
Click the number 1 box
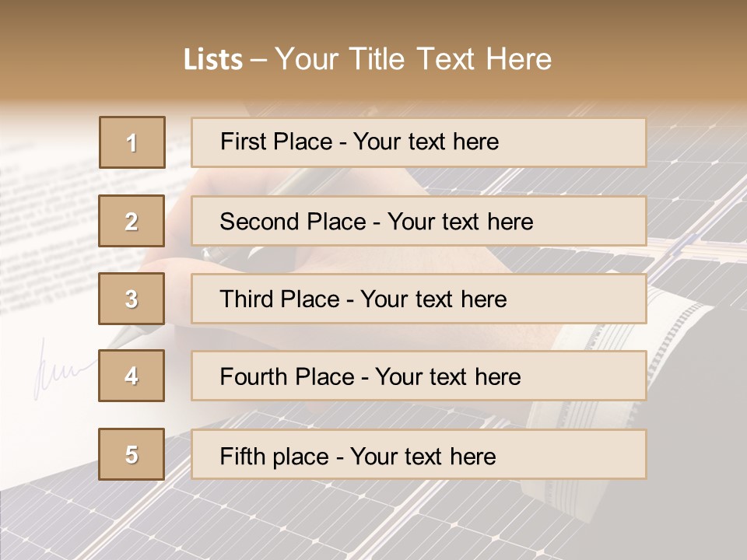pos(132,142)
